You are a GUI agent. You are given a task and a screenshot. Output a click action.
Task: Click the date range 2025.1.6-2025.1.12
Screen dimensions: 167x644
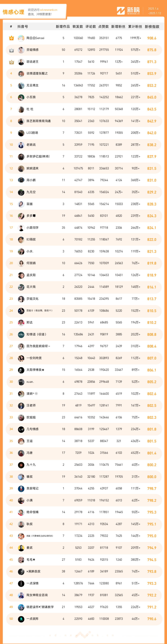pos(154,11)
